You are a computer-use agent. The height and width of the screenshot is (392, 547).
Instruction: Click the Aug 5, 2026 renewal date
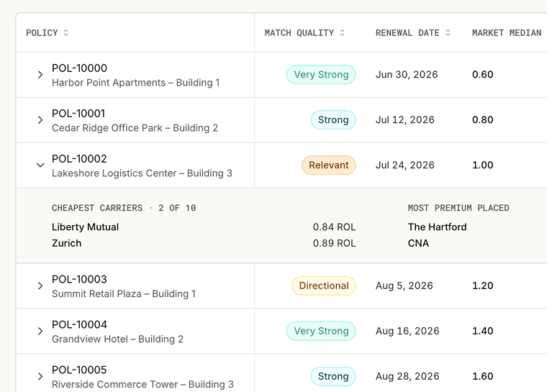coord(404,286)
